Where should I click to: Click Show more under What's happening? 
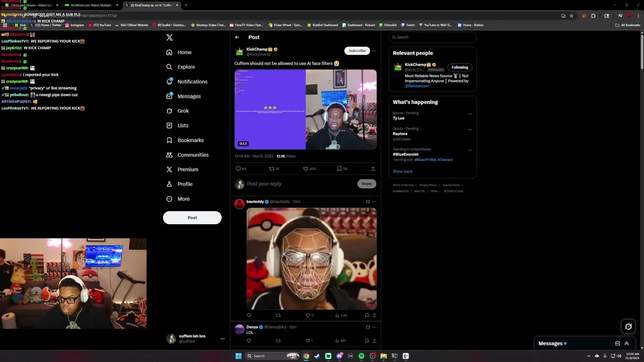[x=403, y=171]
